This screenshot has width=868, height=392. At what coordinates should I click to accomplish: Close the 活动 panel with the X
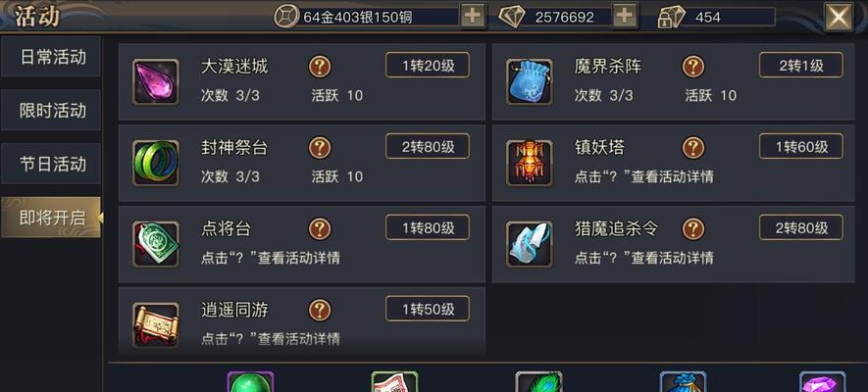[x=839, y=17]
